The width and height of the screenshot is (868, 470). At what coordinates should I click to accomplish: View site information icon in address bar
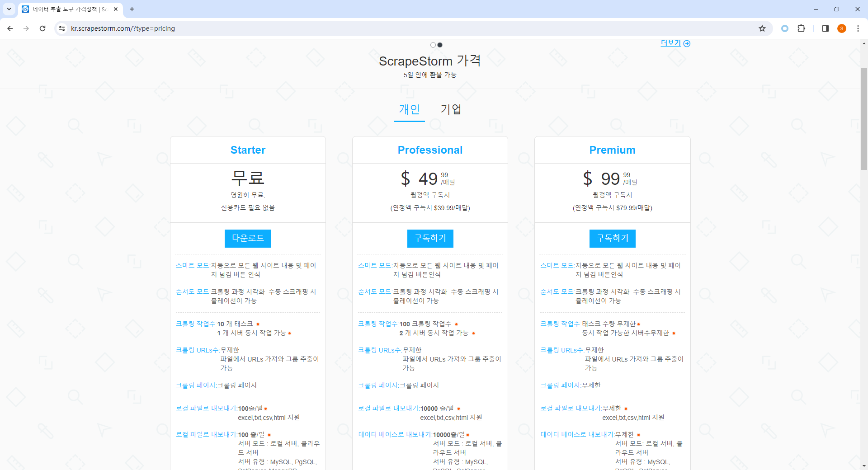62,28
